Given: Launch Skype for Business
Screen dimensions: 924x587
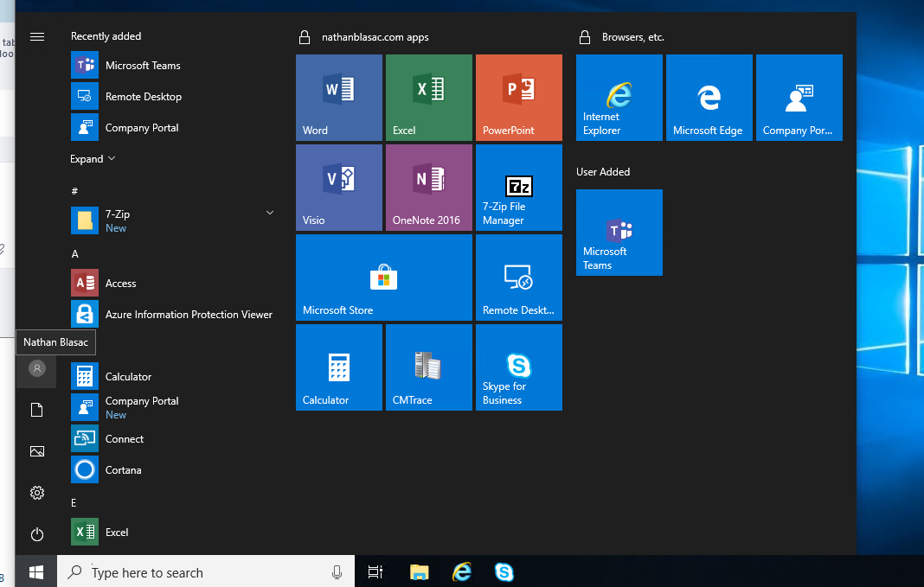Looking at the screenshot, I should 518,367.
